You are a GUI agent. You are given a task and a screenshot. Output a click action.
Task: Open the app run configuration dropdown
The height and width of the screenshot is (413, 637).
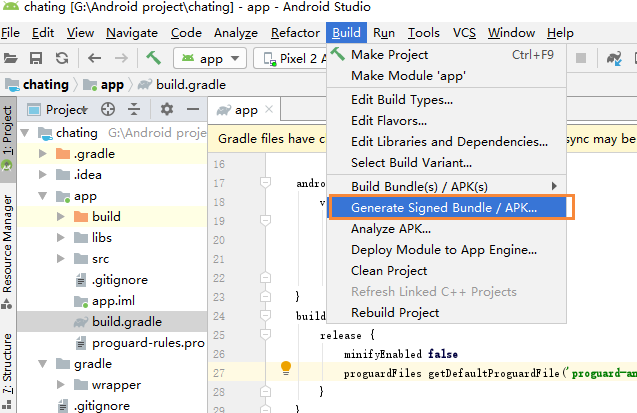pos(210,58)
